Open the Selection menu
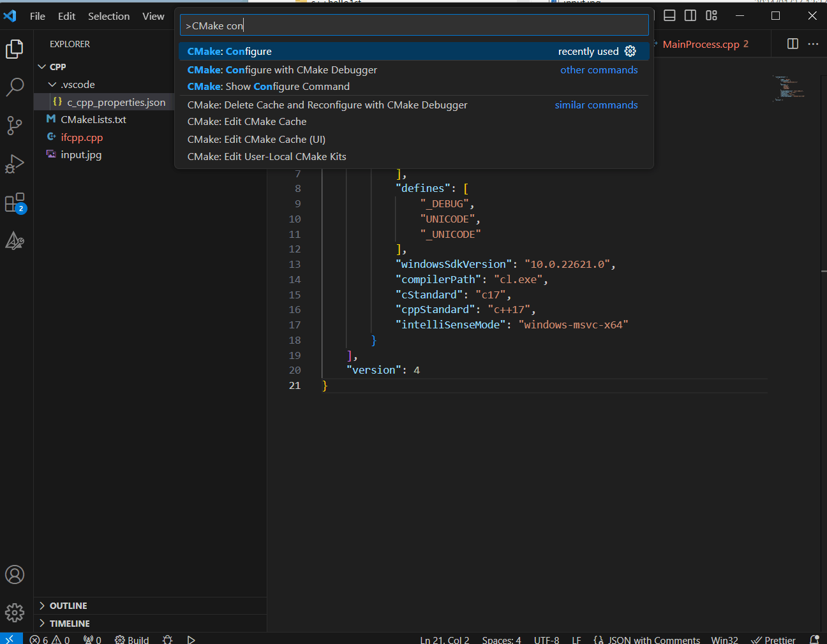 [x=108, y=16]
